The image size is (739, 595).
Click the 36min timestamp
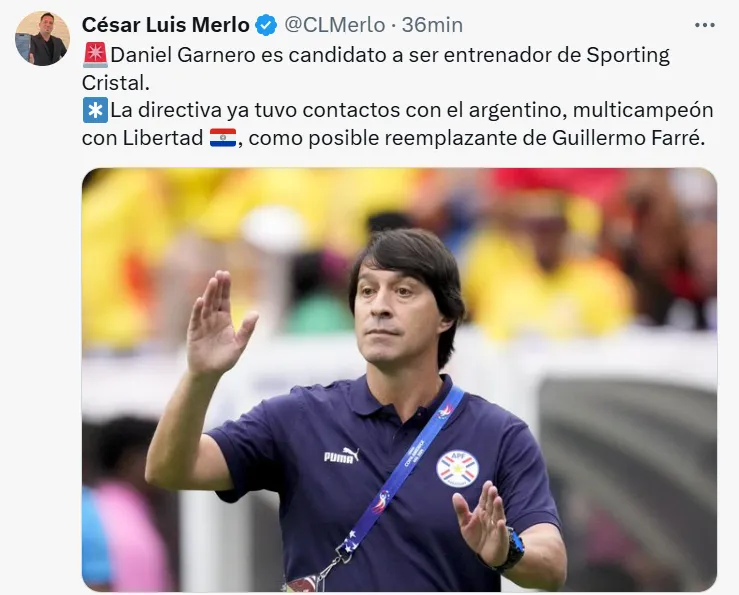[432, 25]
